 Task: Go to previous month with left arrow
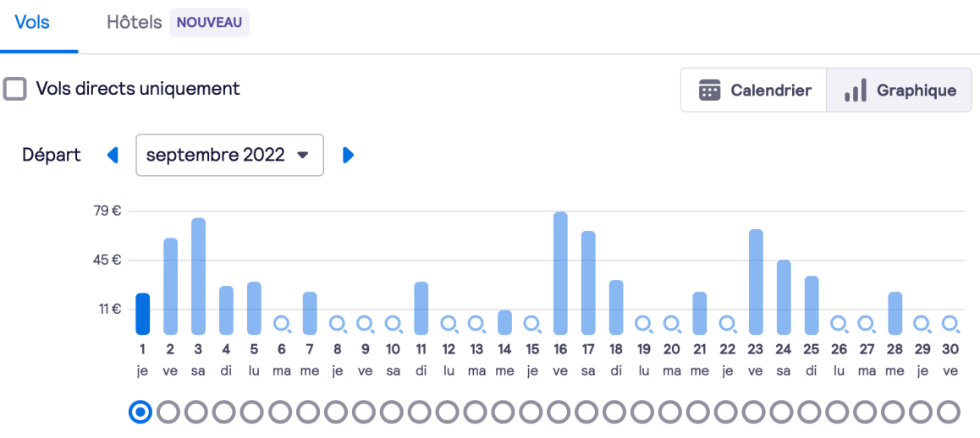coord(113,155)
